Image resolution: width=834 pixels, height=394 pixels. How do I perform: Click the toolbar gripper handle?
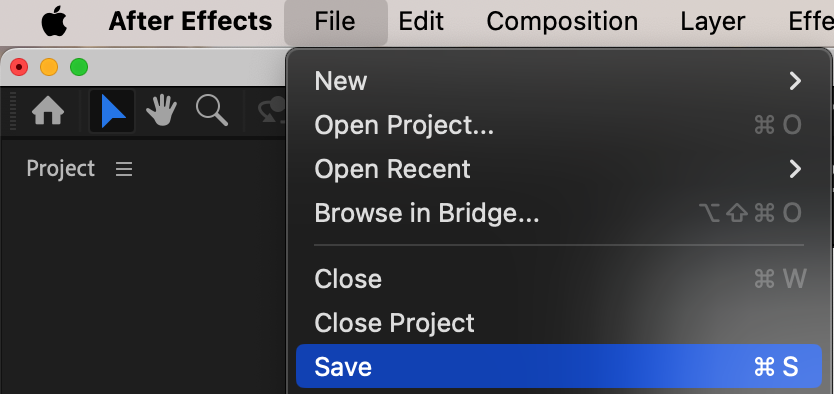click(13, 111)
